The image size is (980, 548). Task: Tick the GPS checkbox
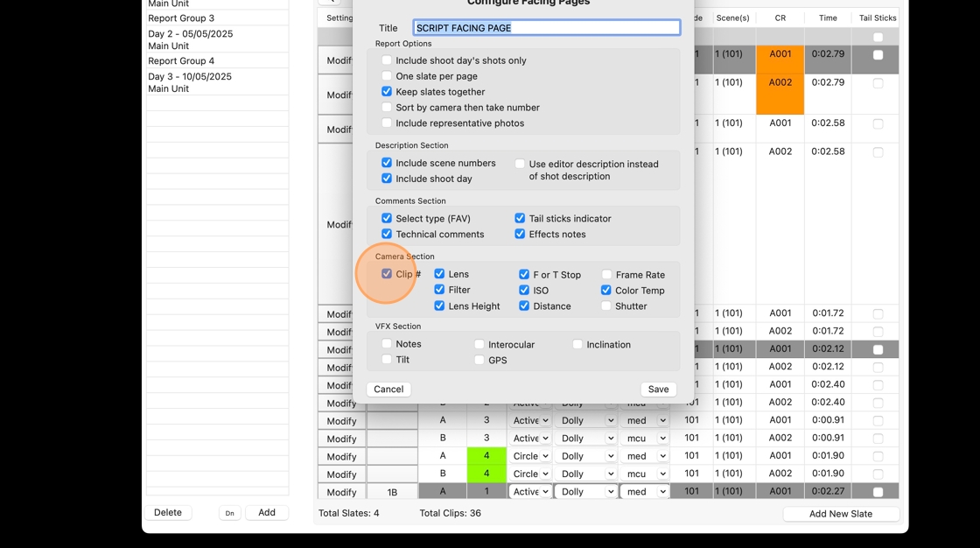(x=479, y=360)
